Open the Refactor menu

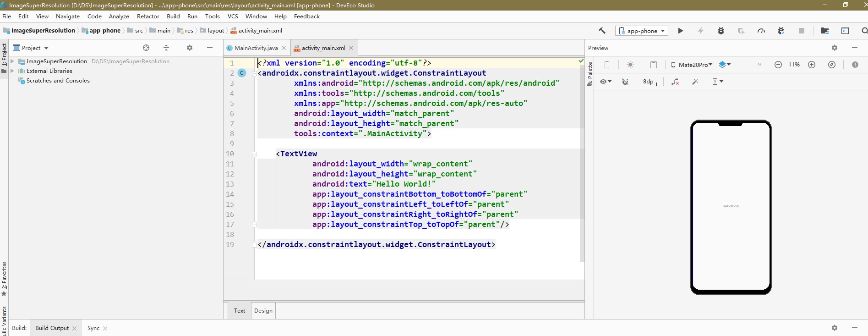tap(148, 16)
